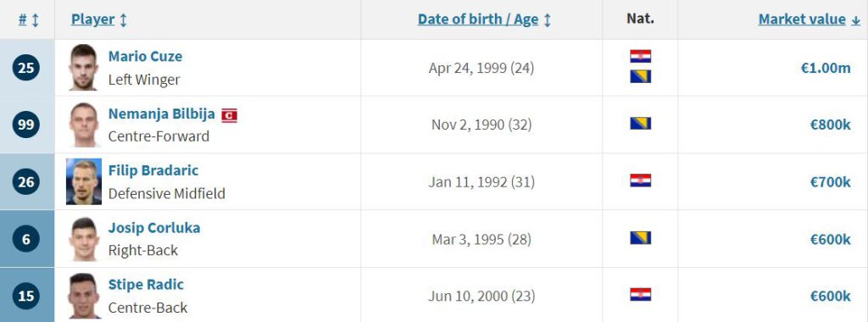The image size is (868, 322).
Task: Click captain badge next to Nemanja Bilbija
Action: coord(229,115)
